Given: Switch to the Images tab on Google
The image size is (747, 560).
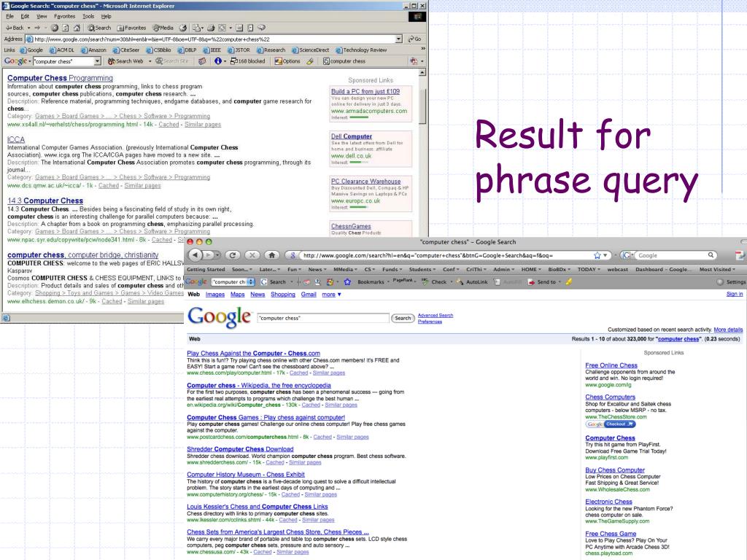Looking at the screenshot, I should [x=215, y=295].
